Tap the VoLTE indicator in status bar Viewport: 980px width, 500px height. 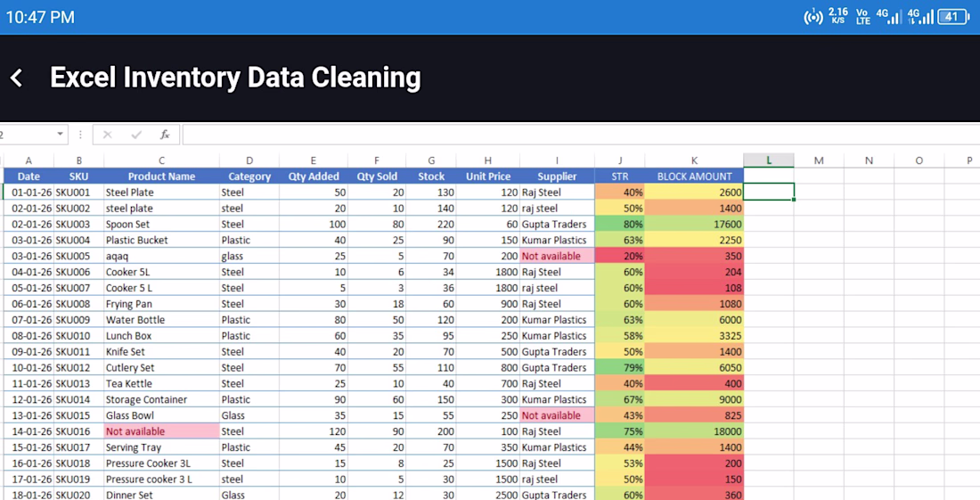click(862, 17)
